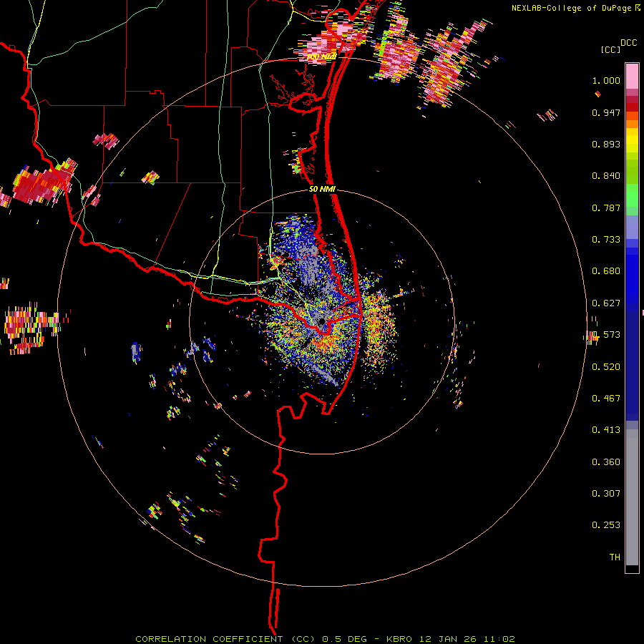Select the 0.787 scale value
This screenshot has height=644, width=644.
606,208
